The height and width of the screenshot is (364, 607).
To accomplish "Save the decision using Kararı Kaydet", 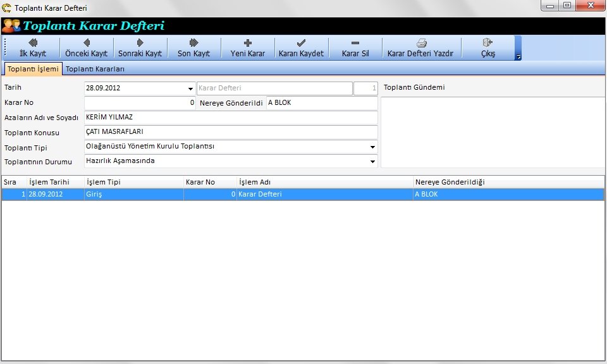I will 301,48.
